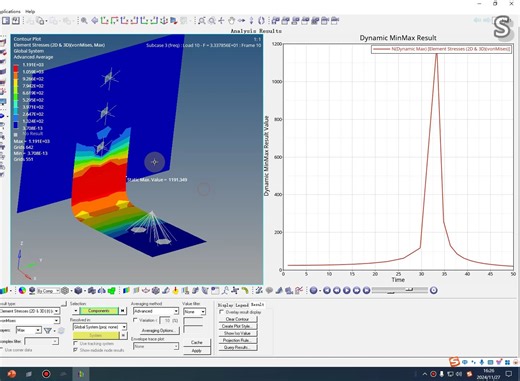
Task: Click the green solid elements icon
Action: point(111,291)
